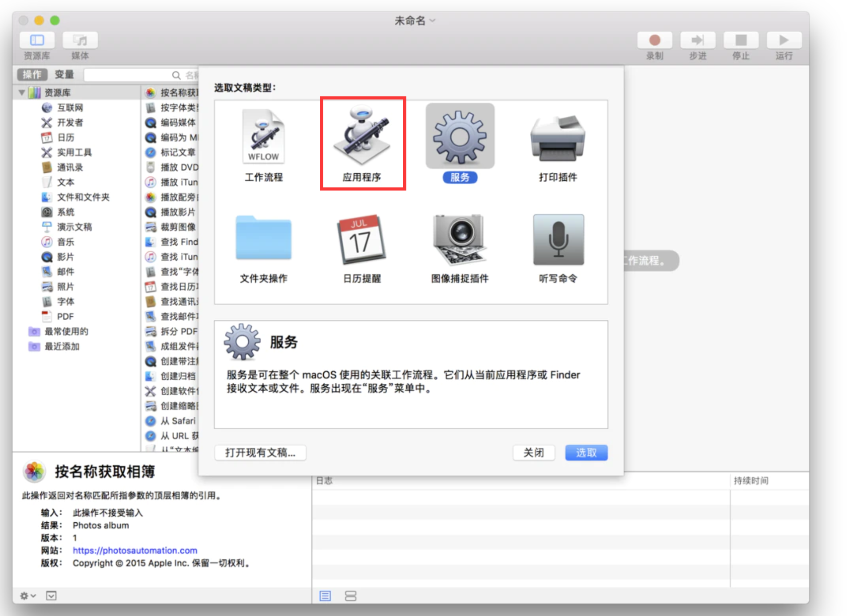Open the photosautomation.com website link
Screen dimensions: 854x616
(x=135, y=550)
